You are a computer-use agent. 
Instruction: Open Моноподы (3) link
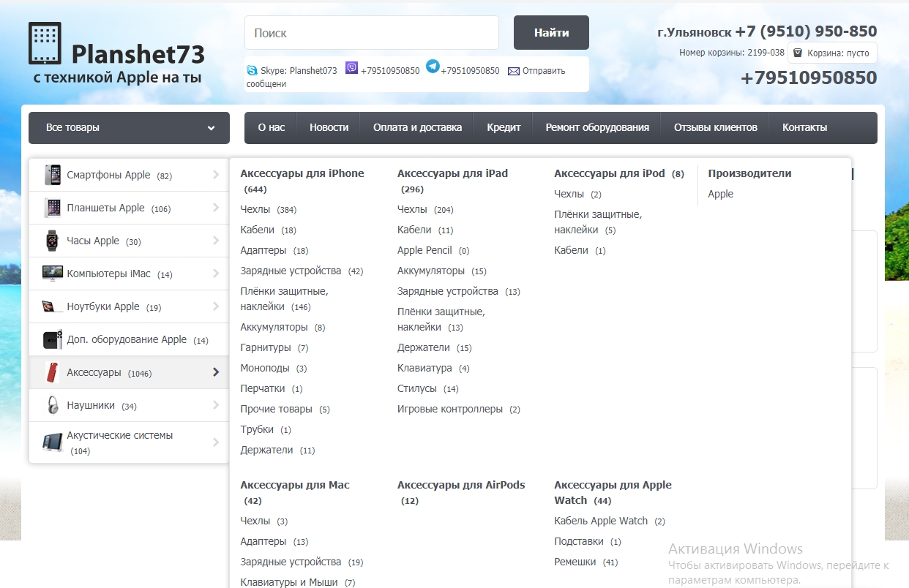tap(274, 368)
